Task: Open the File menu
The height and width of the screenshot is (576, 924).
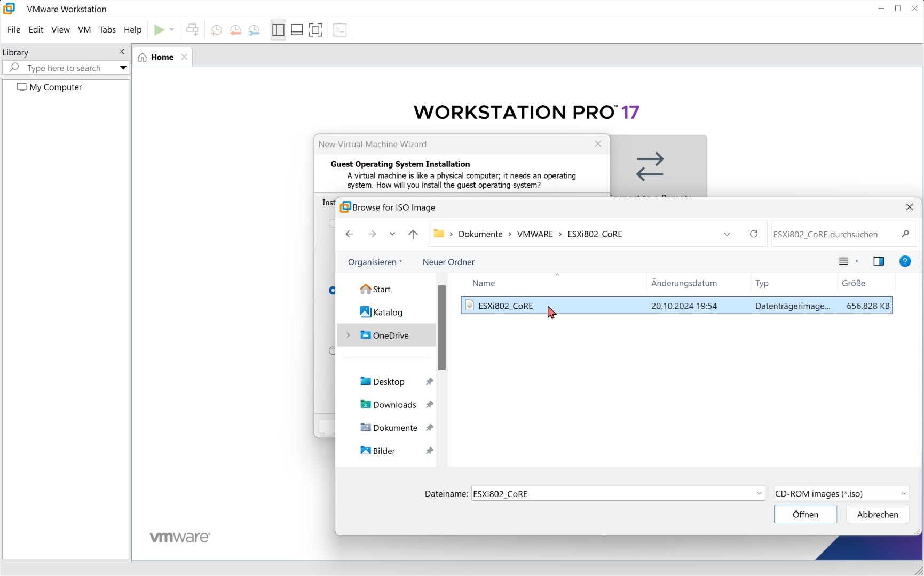Action: point(14,30)
